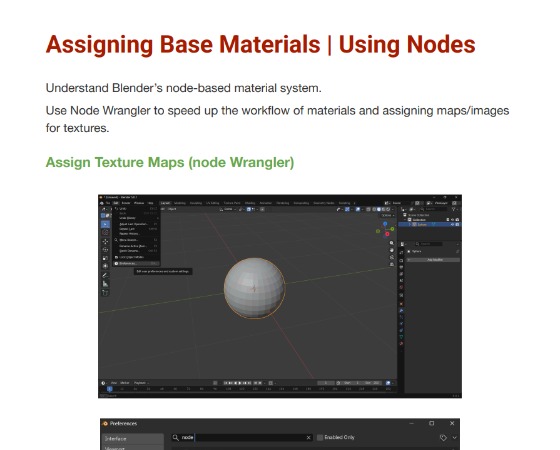
Task: Open the Render properties tab icon
Action: [x=401, y=260]
